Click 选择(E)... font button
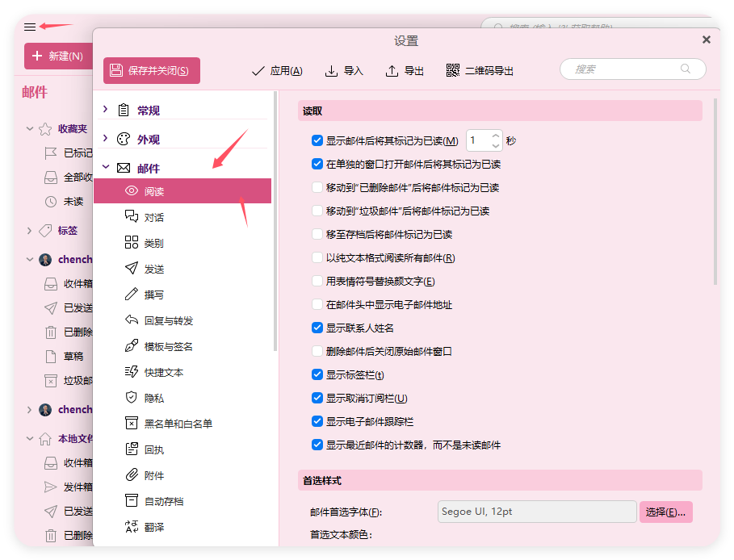 [665, 512]
